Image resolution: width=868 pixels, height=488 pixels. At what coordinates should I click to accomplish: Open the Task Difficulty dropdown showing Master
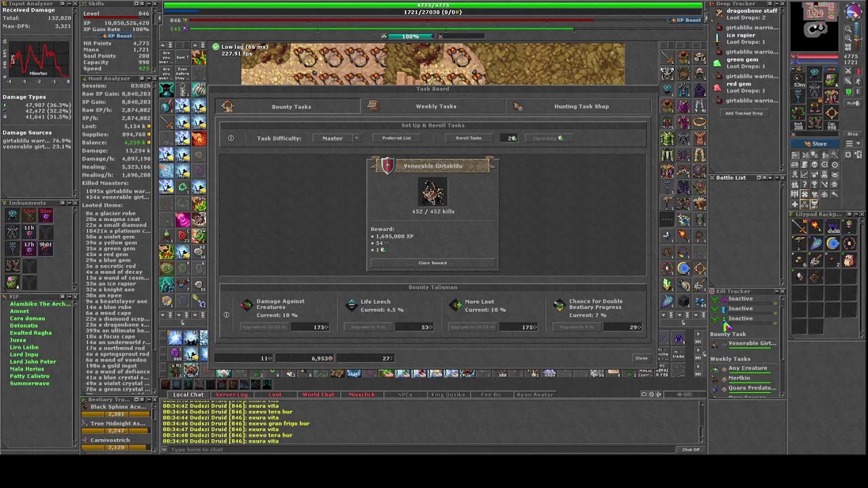[337, 138]
